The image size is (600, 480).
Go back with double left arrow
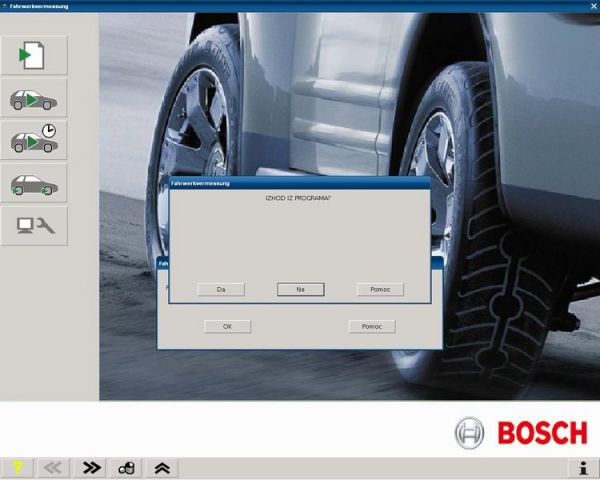point(52,468)
